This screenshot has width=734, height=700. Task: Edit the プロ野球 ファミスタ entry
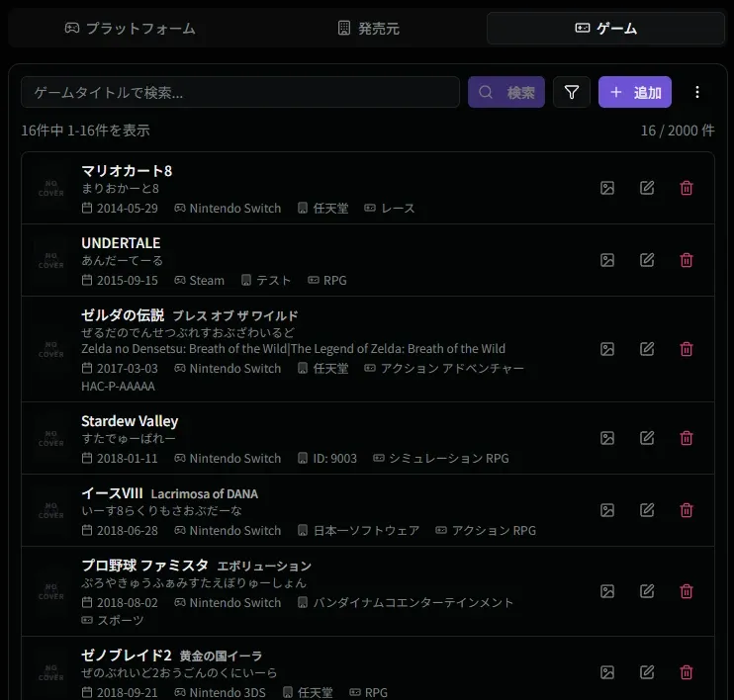coord(647,591)
